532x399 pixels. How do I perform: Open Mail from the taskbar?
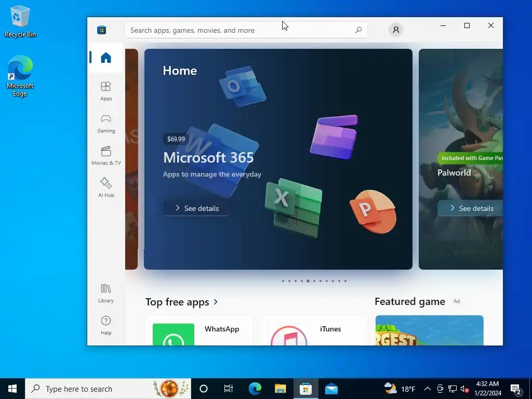[331, 389]
